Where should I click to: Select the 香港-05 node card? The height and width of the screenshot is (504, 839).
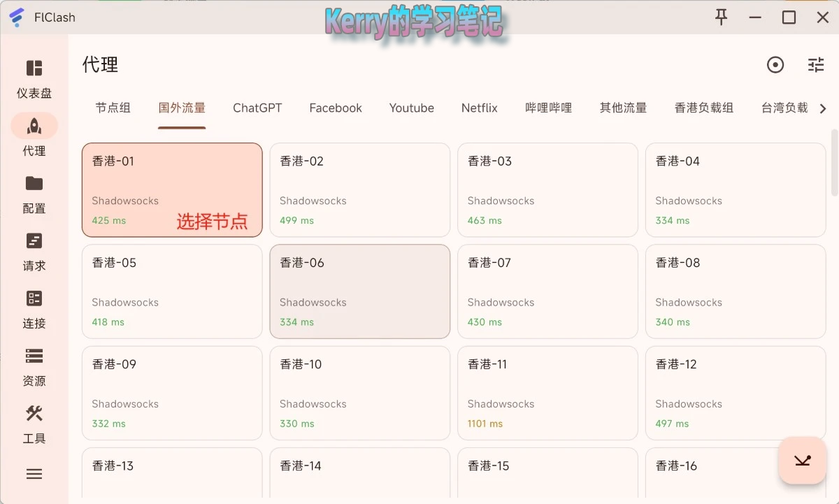(172, 291)
